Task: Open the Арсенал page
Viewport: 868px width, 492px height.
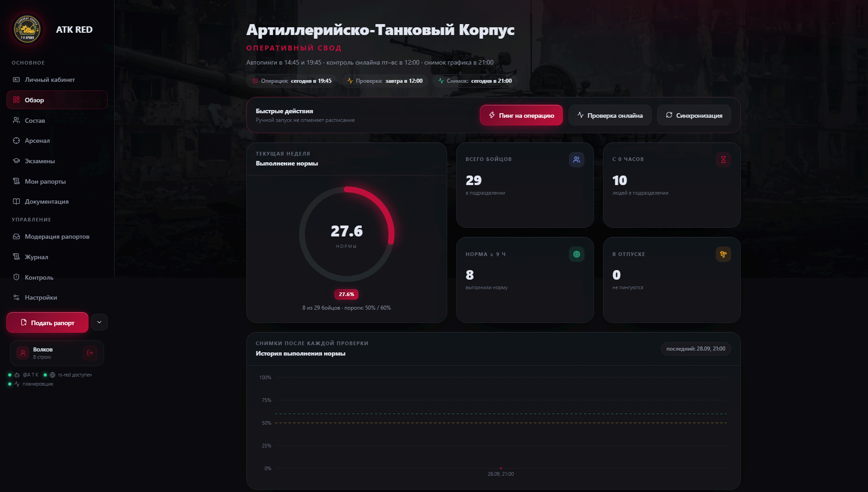Action: (57, 141)
